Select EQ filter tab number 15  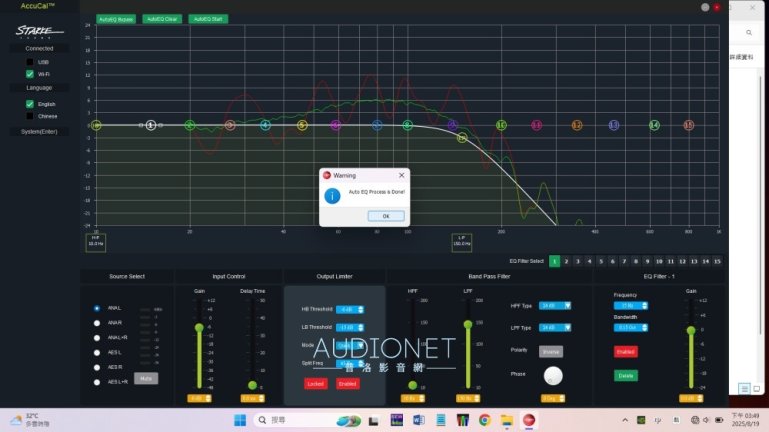point(717,261)
